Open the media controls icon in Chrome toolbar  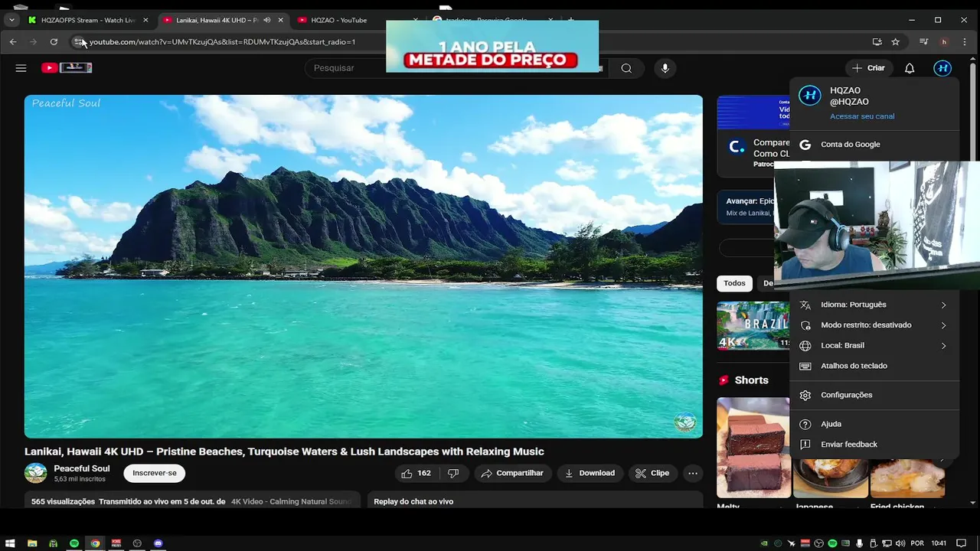click(924, 42)
